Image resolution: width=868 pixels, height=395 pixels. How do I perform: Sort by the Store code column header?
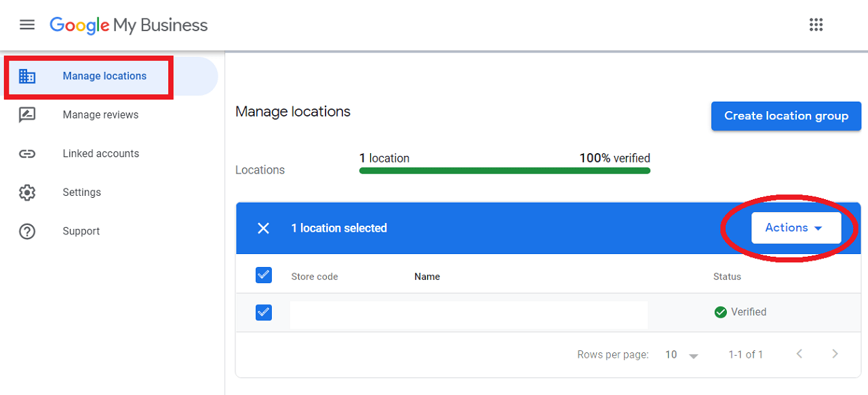point(315,276)
